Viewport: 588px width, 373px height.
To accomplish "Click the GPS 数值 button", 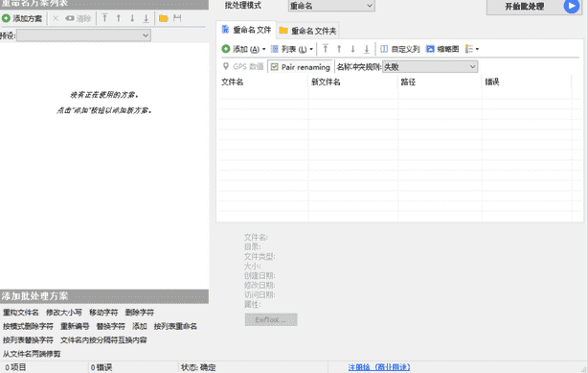I will pos(243,66).
